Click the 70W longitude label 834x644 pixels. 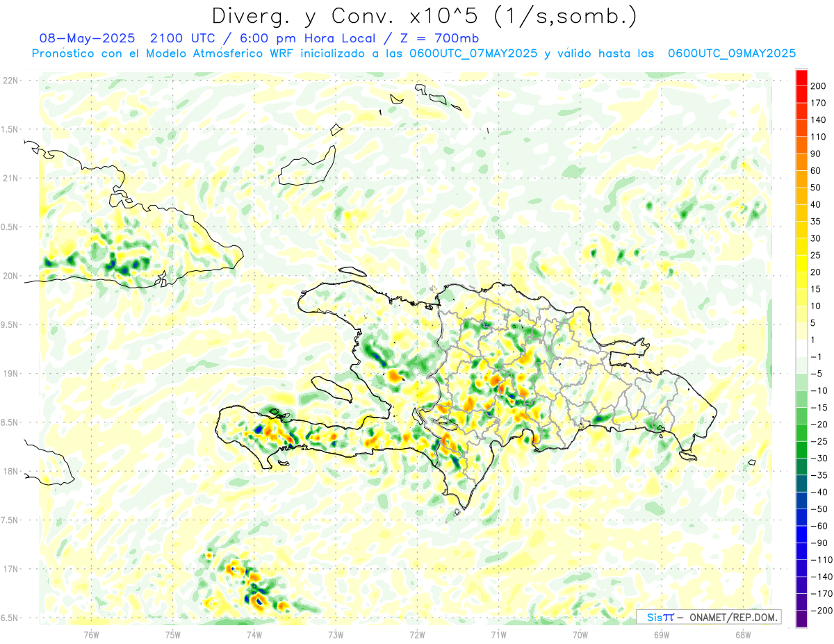click(580, 635)
